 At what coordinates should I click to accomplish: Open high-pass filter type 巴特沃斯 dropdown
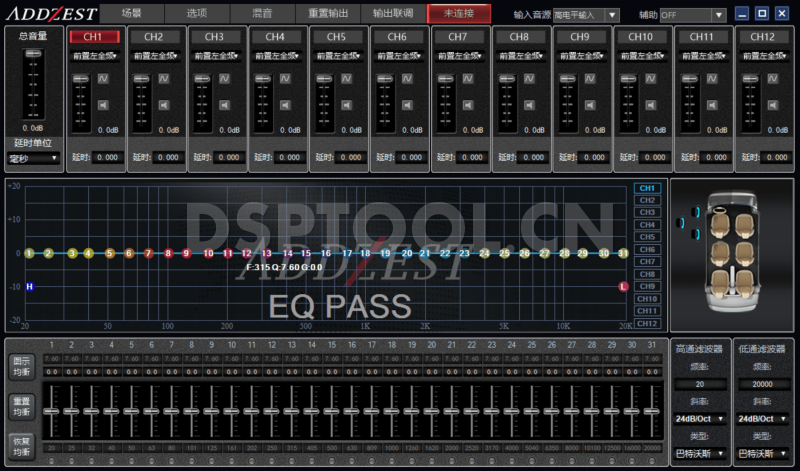tap(699, 453)
